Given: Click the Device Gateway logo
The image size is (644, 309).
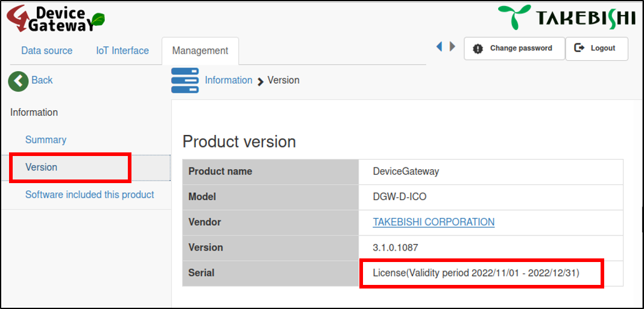Looking at the screenshot, I should [x=55, y=19].
